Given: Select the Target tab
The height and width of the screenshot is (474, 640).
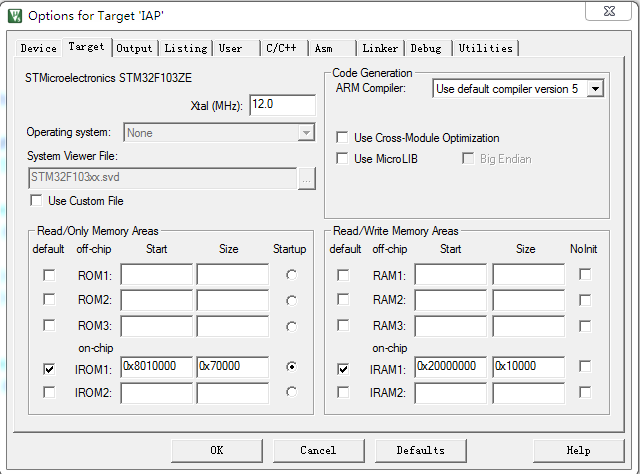Looking at the screenshot, I should (x=86, y=47).
